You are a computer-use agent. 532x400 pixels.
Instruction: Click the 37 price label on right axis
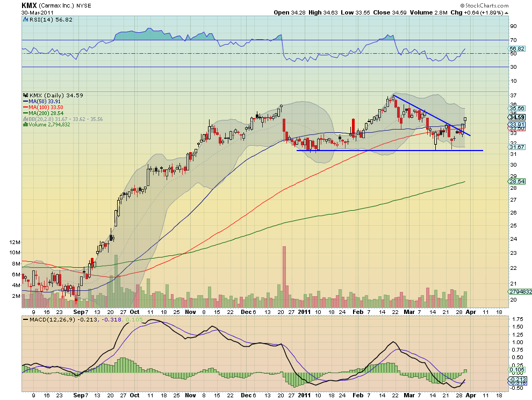coord(513,95)
